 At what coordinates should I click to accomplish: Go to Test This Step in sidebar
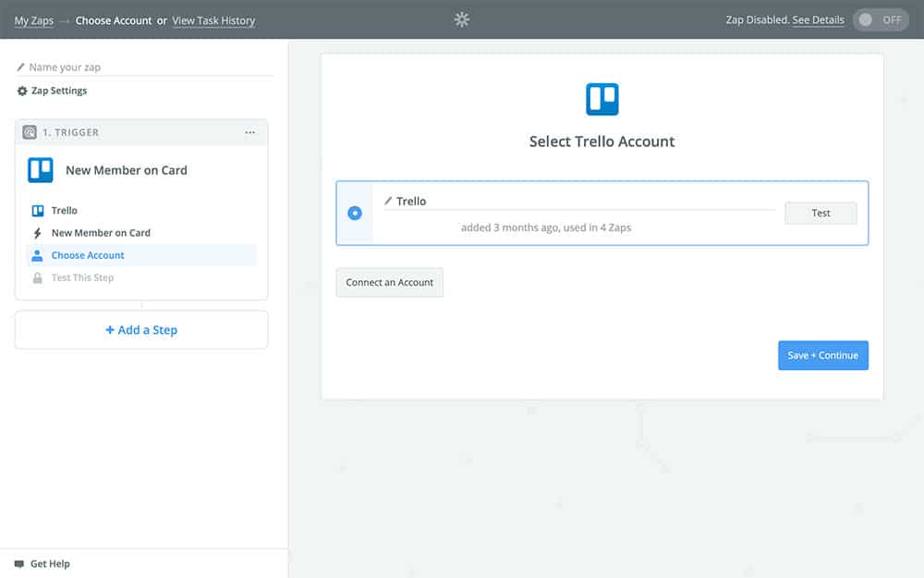82,277
